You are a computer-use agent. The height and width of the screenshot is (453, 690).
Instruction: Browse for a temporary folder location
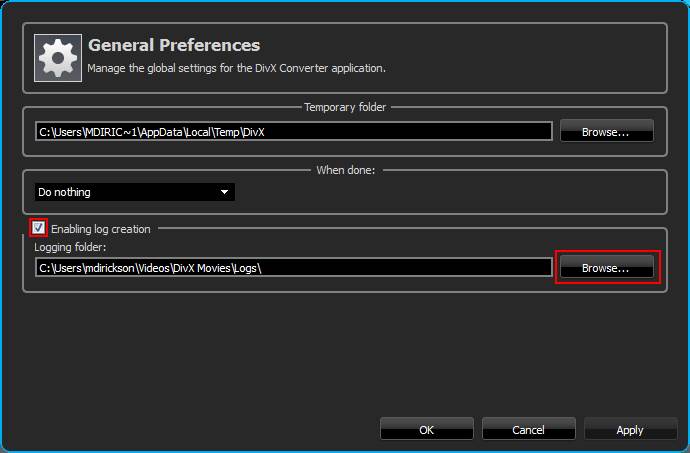[606, 131]
